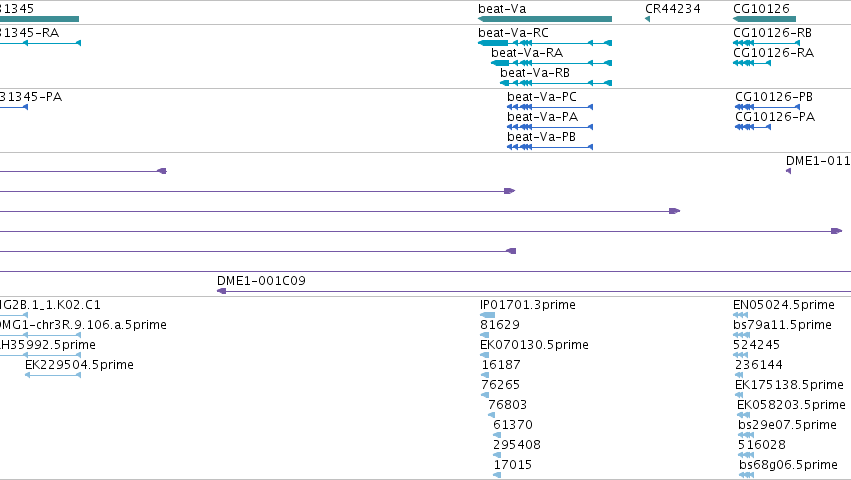The height and width of the screenshot is (480, 851).
Task: Click the 524245 EST feature
Action: tap(740, 355)
